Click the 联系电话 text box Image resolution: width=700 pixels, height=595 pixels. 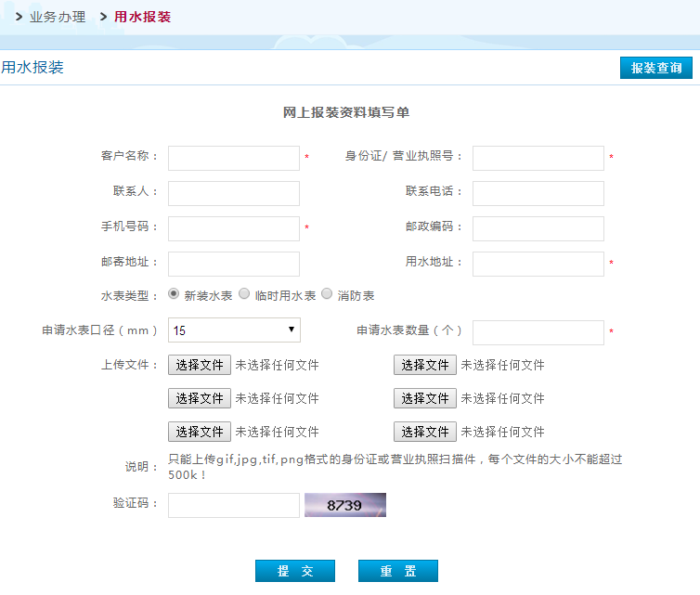pyautogui.click(x=538, y=193)
